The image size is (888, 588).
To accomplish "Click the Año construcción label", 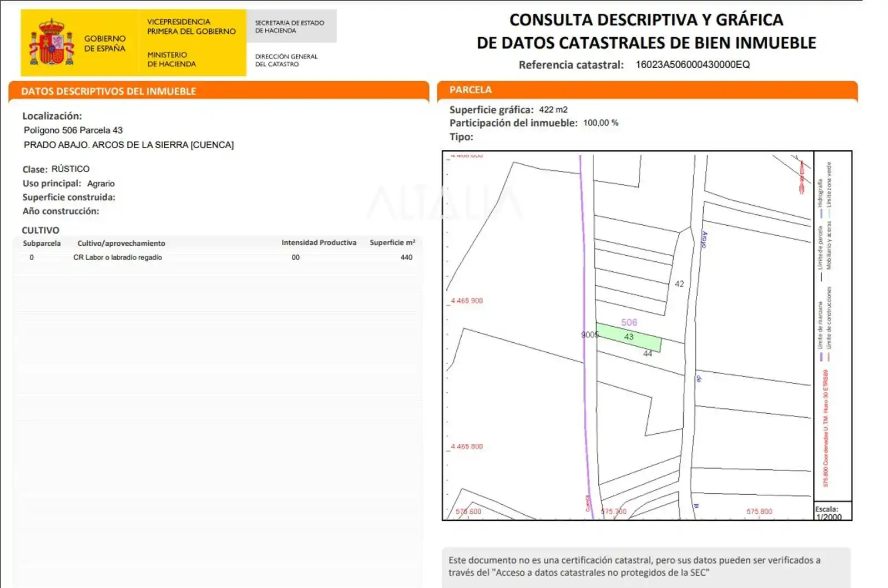I will point(60,211).
